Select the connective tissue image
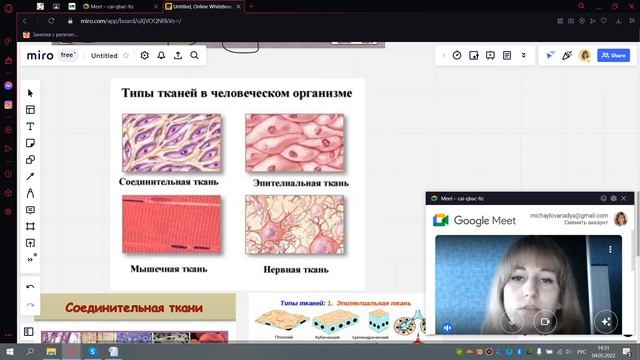Screen dimensions: 640x360 pyautogui.click(x=172, y=143)
